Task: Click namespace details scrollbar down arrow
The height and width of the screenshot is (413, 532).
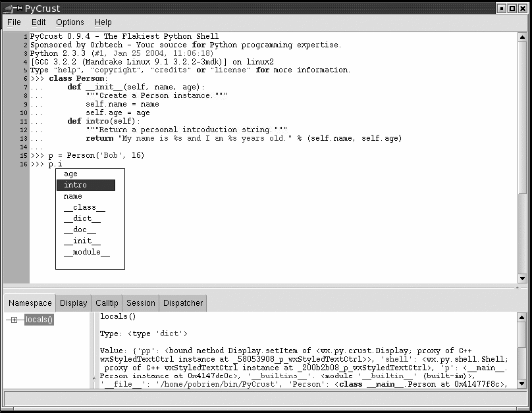Action: click(522, 383)
